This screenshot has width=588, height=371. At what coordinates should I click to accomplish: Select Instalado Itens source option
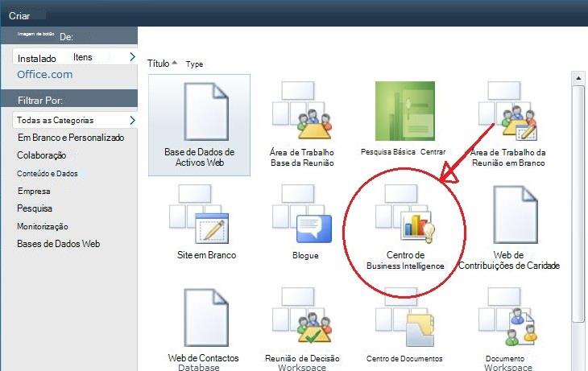click(x=75, y=57)
